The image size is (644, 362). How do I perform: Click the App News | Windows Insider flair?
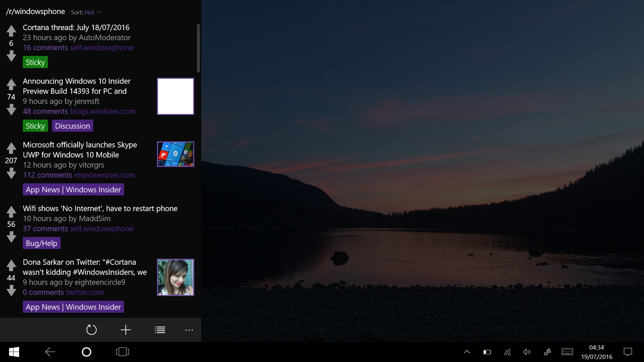tap(73, 189)
